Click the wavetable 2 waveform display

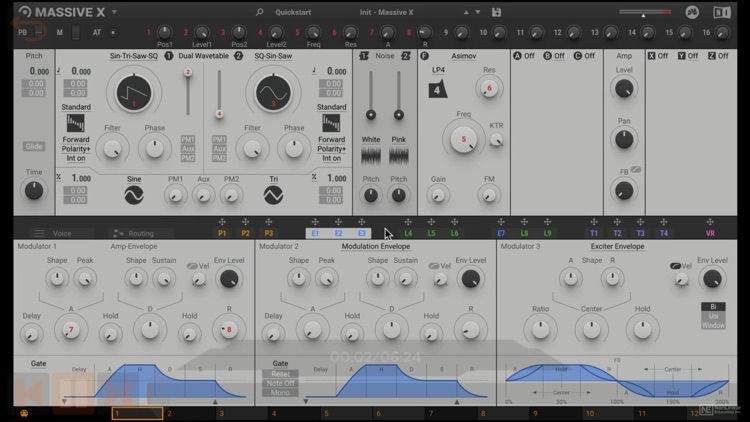(x=273, y=93)
